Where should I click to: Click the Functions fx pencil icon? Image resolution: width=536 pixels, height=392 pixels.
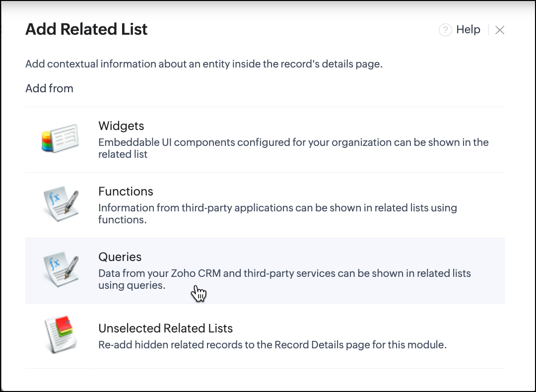[x=60, y=204]
